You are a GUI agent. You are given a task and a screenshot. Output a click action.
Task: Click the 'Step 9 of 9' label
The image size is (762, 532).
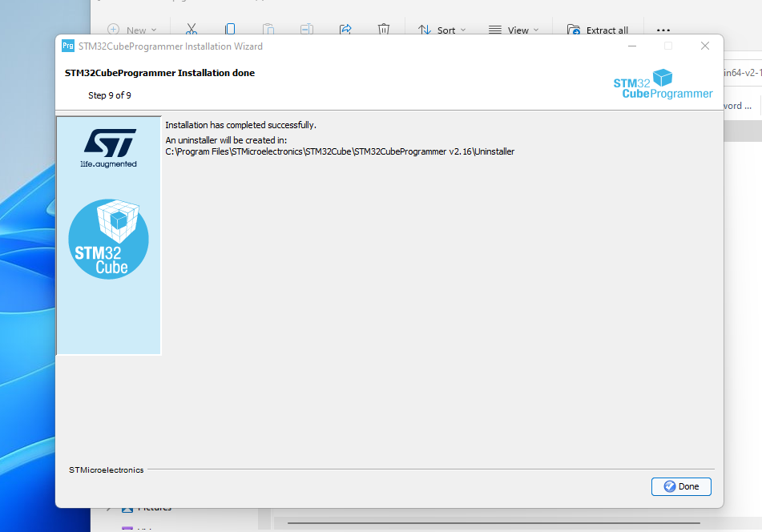point(109,95)
